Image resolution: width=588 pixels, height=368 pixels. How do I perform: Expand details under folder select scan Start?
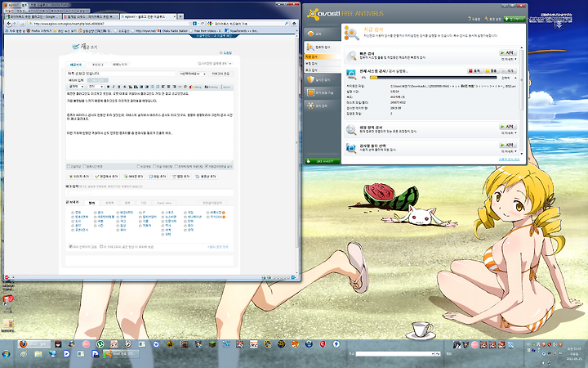pyautogui.click(x=509, y=151)
